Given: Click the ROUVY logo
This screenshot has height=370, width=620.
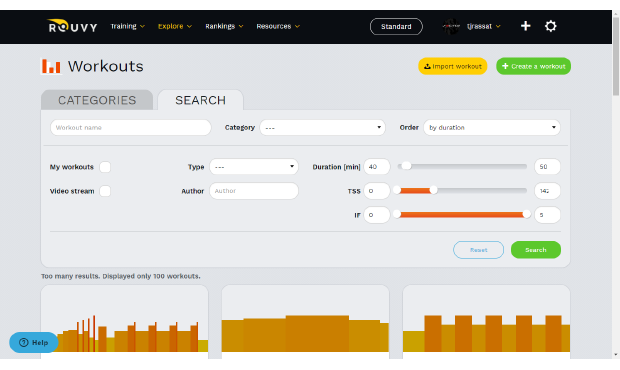Looking at the screenshot, I should [72, 26].
